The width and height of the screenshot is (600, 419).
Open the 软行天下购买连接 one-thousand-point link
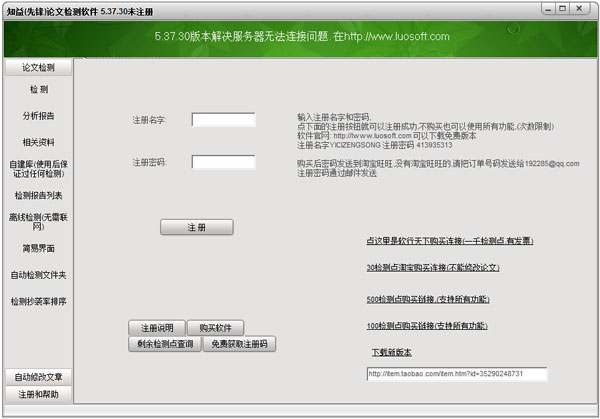pos(450,241)
